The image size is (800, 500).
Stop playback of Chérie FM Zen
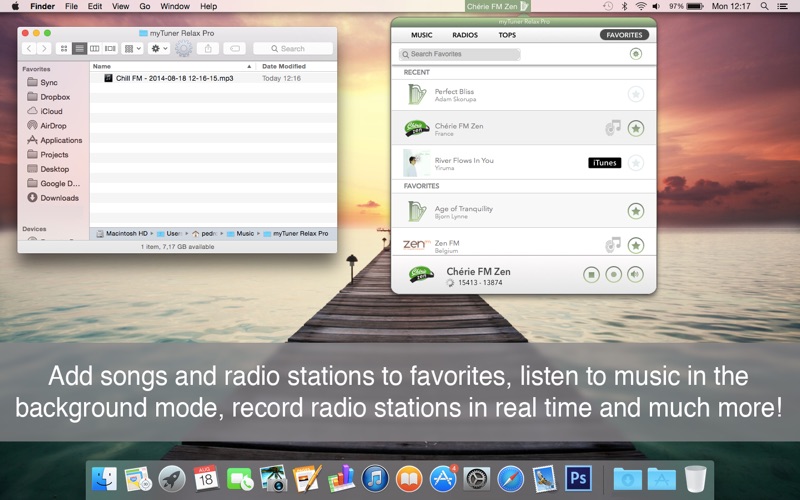pos(591,275)
